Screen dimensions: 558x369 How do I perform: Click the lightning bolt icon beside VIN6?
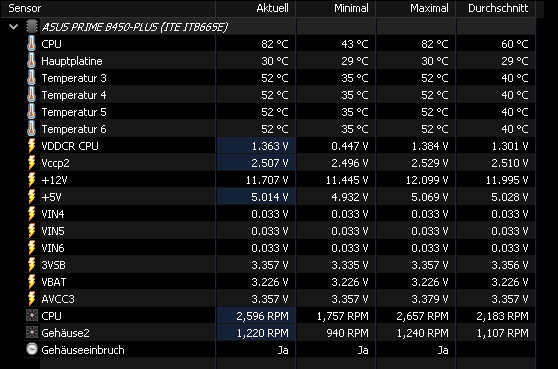coord(32,248)
